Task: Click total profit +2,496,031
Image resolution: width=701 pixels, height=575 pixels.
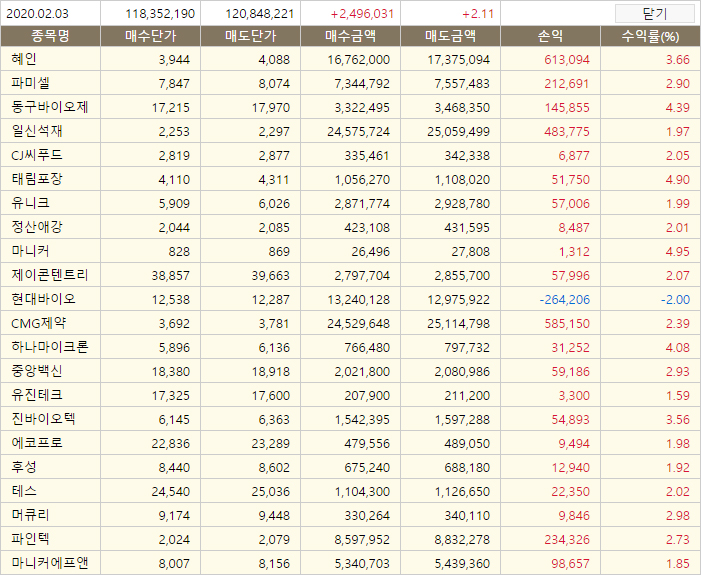Action: (x=362, y=14)
